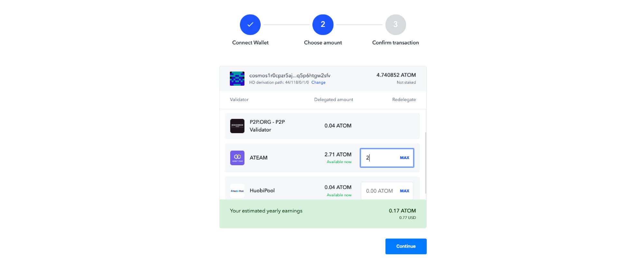Click the HD derivation path text

coord(279,82)
